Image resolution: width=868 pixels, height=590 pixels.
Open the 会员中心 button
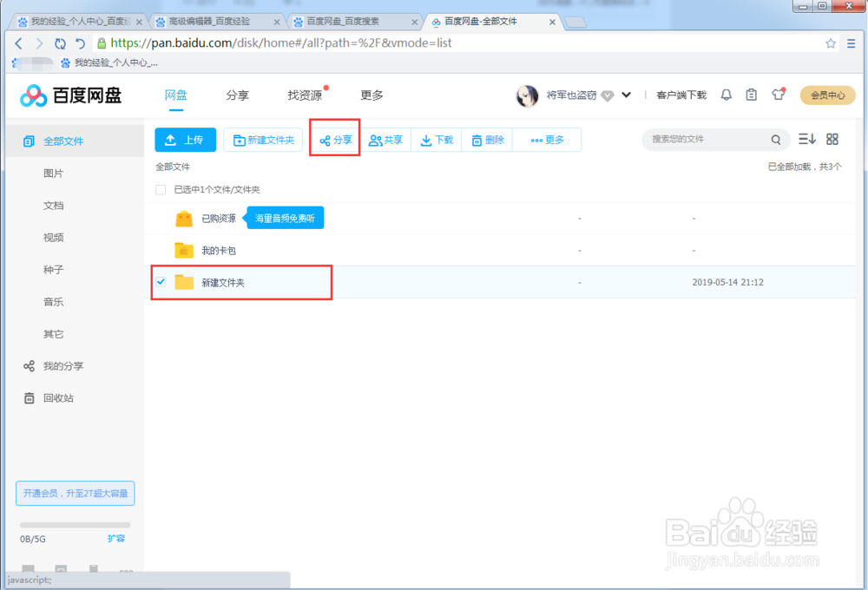827,95
